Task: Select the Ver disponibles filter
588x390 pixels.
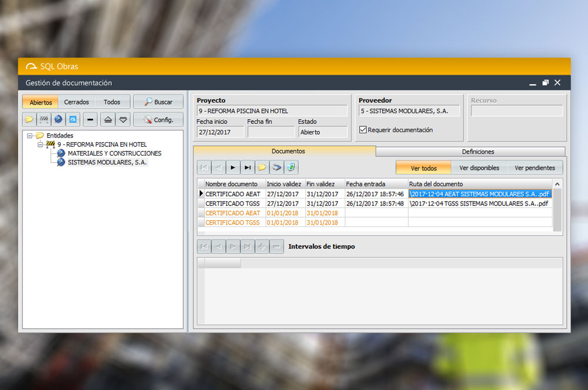Action: pos(479,168)
